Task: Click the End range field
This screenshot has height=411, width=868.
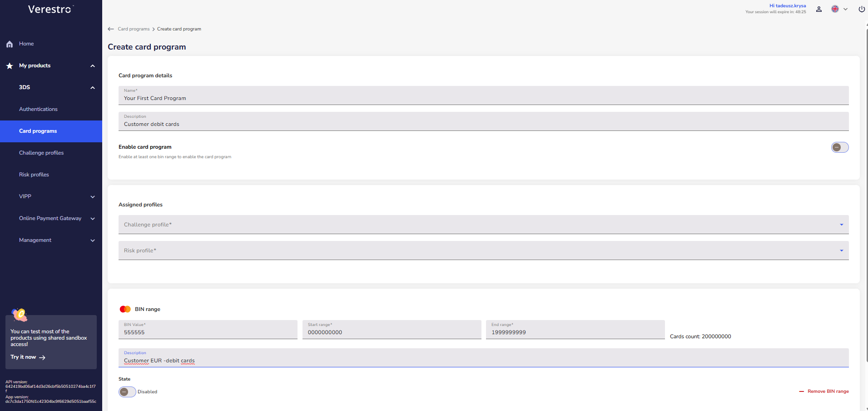Action: (x=575, y=330)
